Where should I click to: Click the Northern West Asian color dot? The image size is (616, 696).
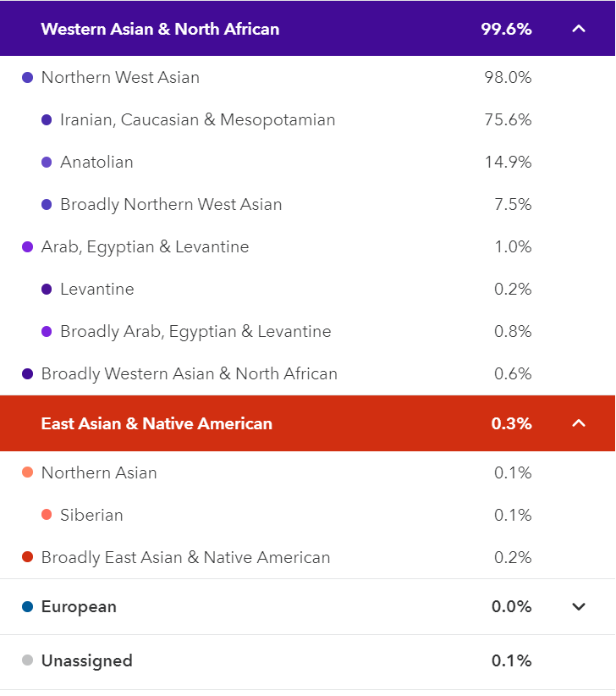click(27, 78)
